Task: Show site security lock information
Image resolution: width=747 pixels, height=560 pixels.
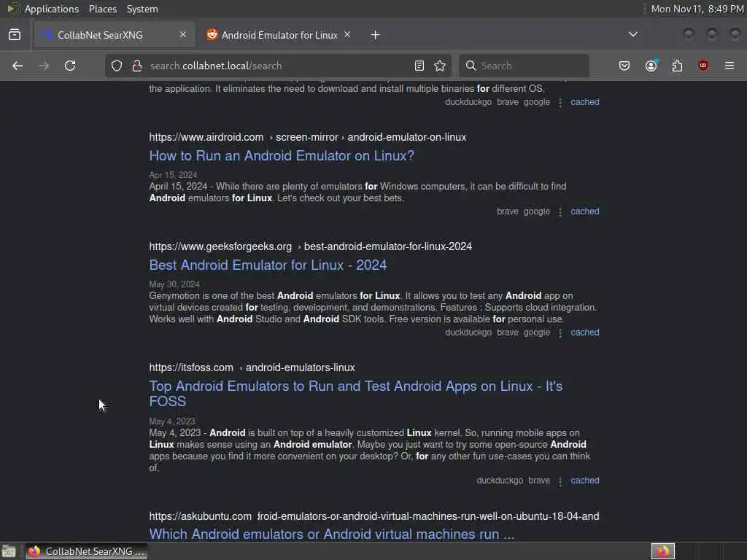Action: [x=137, y=66]
